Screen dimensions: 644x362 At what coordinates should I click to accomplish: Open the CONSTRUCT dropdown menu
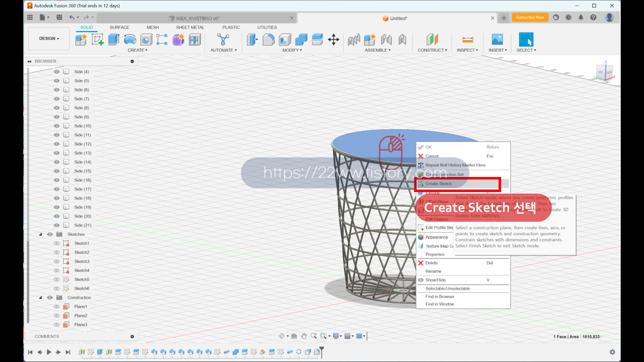tap(432, 50)
